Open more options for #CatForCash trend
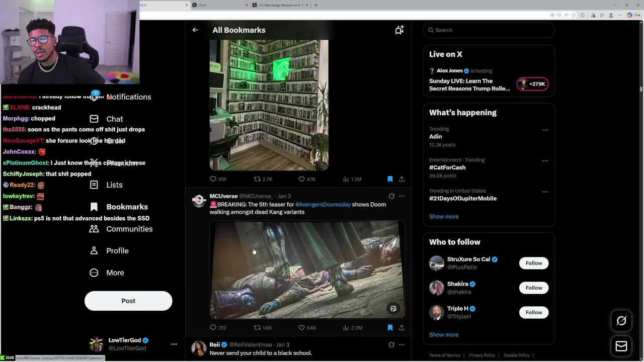Screen dimensions: 644x362 545,161
